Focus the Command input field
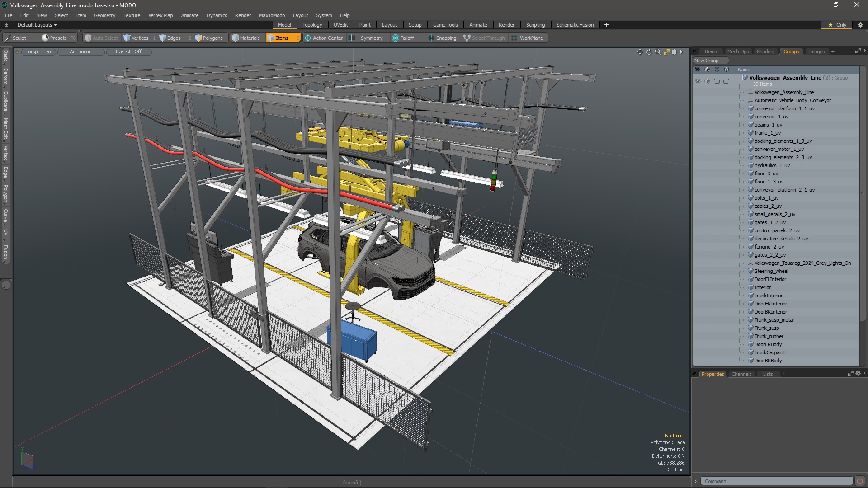868x488 pixels. [x=776, y=481]
